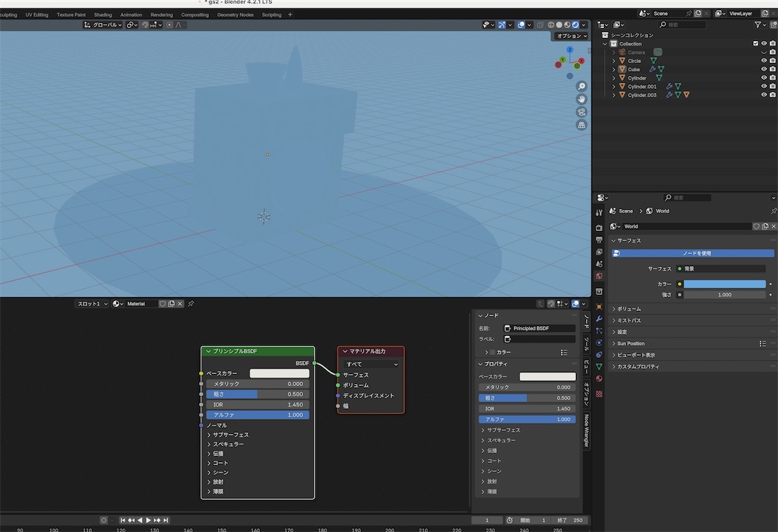Screen dimensions: 778x532
Task: Toggle visibility eye for Cylinder object
Action: (x=764, y=78)
